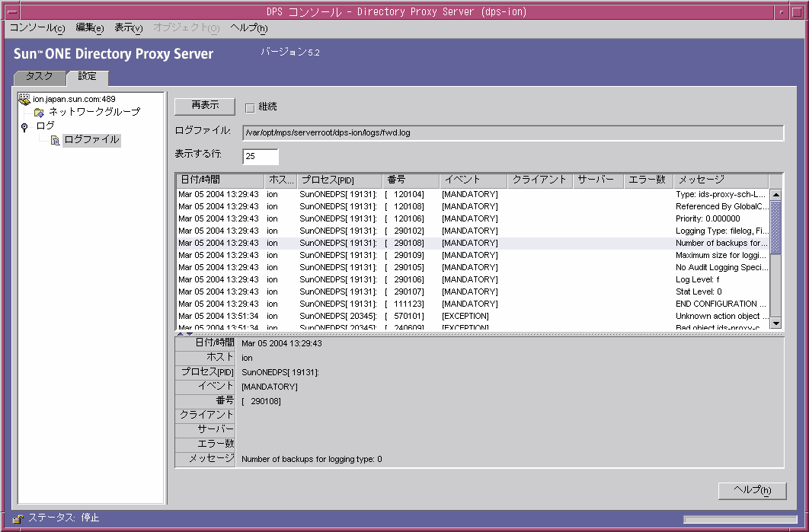Select log row numbered 120104
809x532 pixels.
472,194
